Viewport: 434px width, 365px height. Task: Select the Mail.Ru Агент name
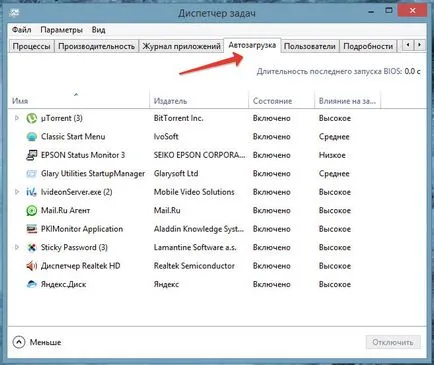click(x=65, y=211)
